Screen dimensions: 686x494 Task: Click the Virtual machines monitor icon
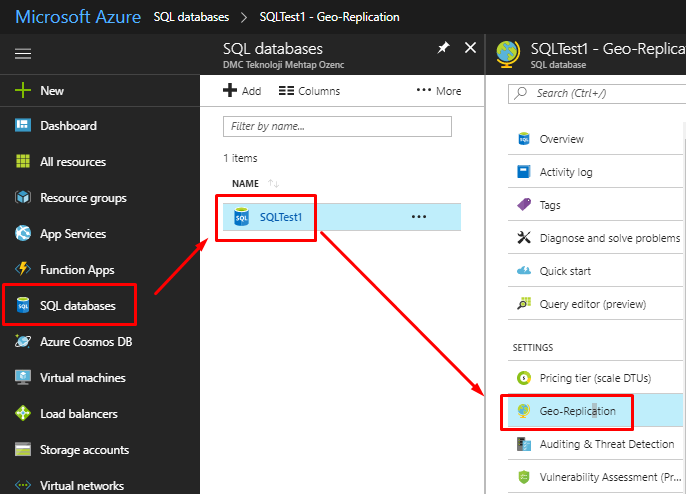tap(23, 377)
